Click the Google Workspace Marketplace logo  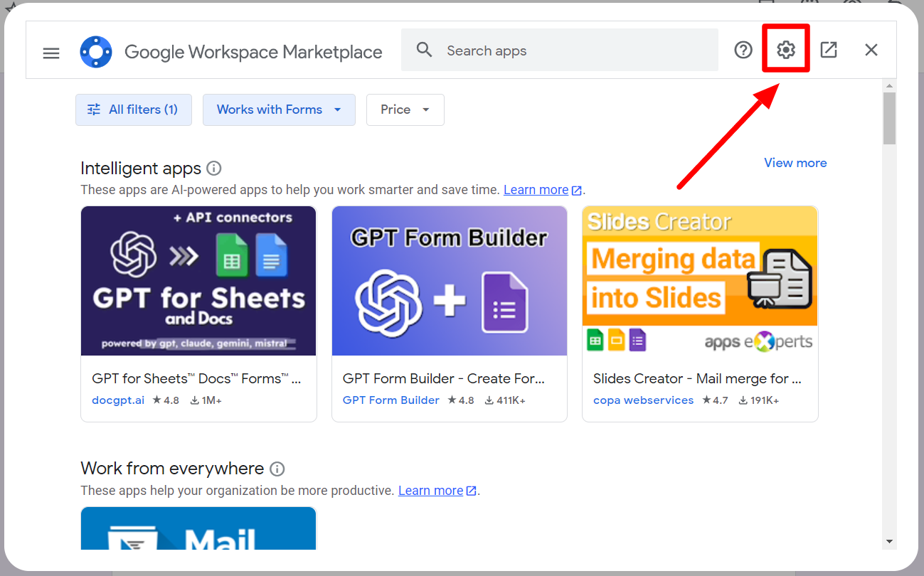click(96, 52)
